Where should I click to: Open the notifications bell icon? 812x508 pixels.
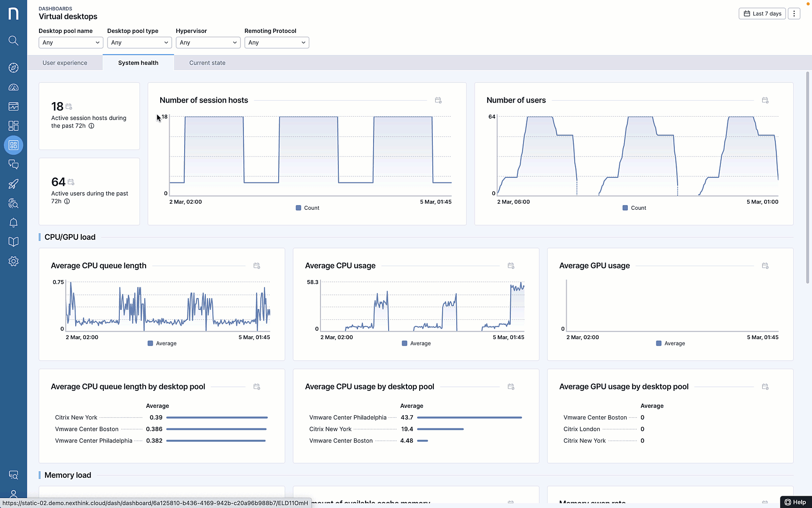coord(14,222)
